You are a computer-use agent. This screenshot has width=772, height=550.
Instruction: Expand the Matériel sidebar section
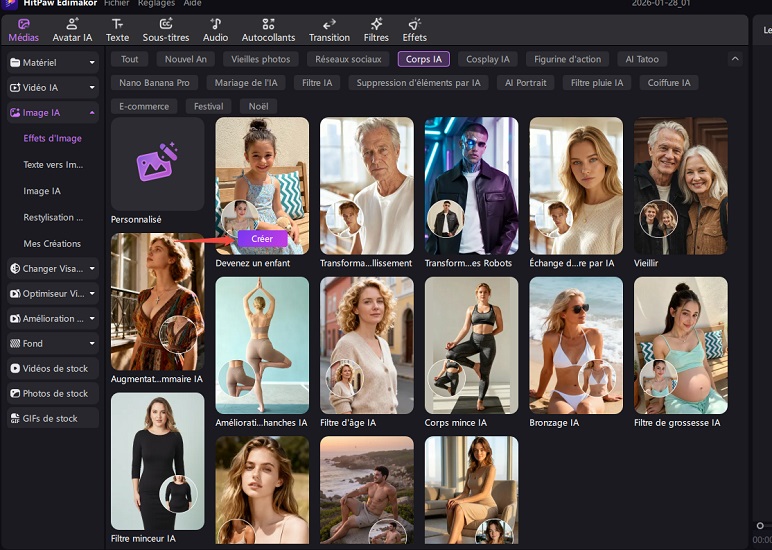coord(52,63)
